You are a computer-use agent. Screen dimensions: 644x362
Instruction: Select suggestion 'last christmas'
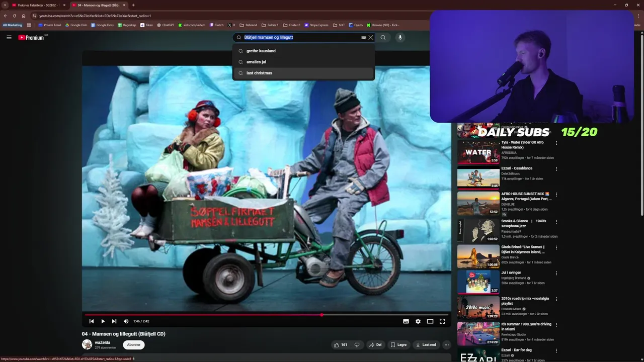tap(304, 73)
